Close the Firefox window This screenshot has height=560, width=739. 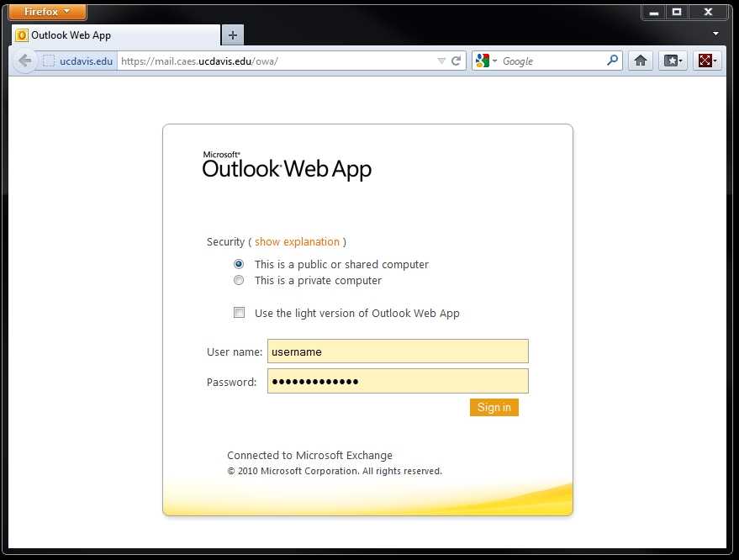pos(708,13)
